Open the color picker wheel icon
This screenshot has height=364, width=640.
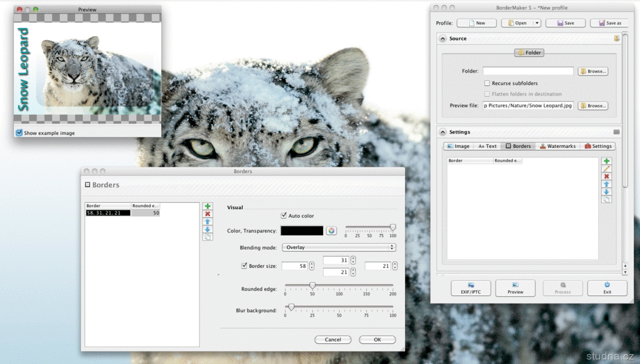[331, 230]
